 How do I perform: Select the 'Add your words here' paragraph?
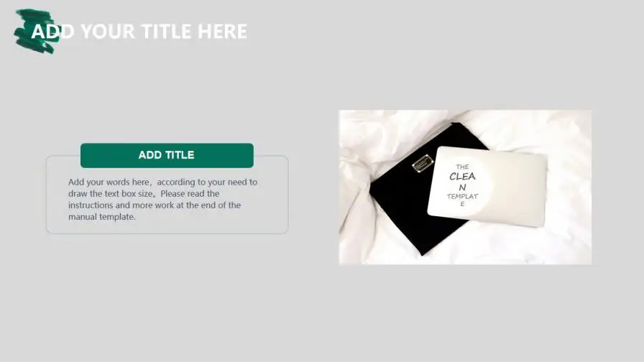[162, 199]
